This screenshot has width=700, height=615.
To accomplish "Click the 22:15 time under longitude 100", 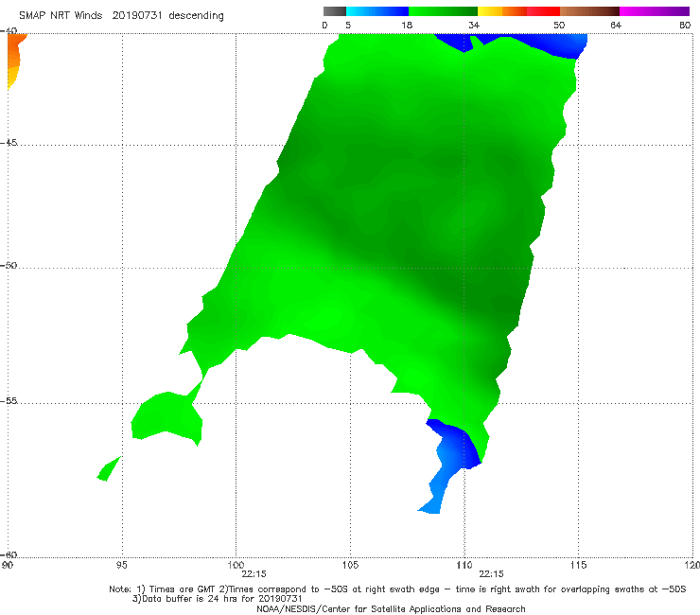I will pos(254,574).
